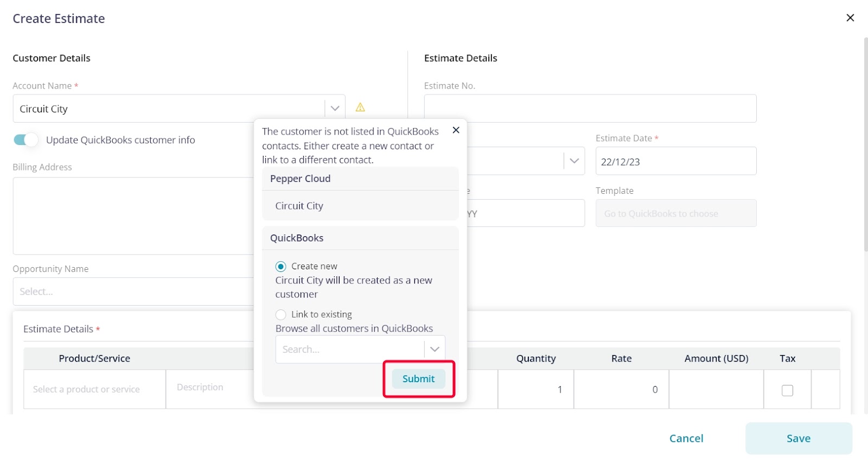Screen dimensions: 868x462
Task: Click the Search input in Link to existing
Action: (350, 349)
